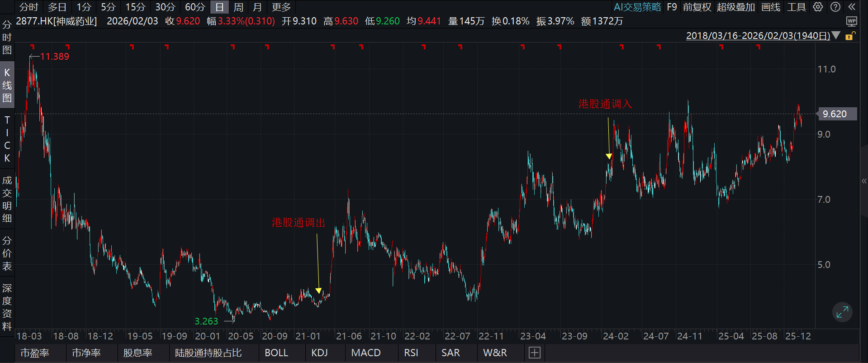Viewport: 868px width, 363px height.
Task: Click the yellow arrow marker near 港股通调入
Action: click(609, 156)
